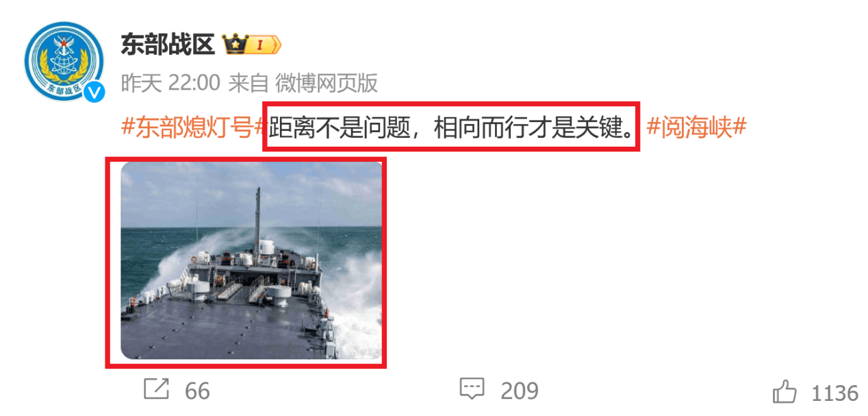Click the blue verified checkmark badge
This screenshot has height=416, width=868.
[x=94, y=93]
